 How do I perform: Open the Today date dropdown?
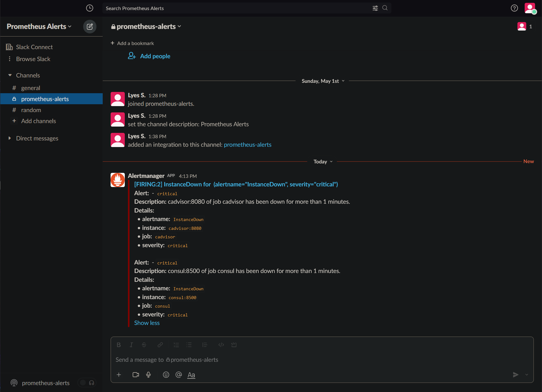point(323,162)
